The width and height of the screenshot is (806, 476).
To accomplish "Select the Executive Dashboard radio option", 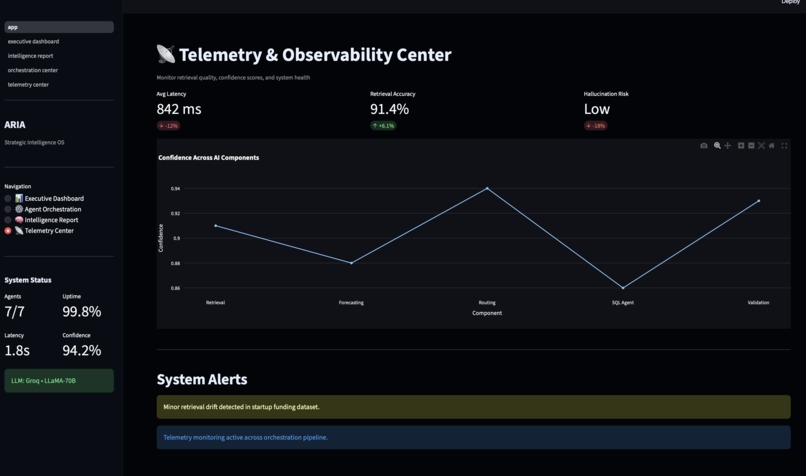I will 8,198.
